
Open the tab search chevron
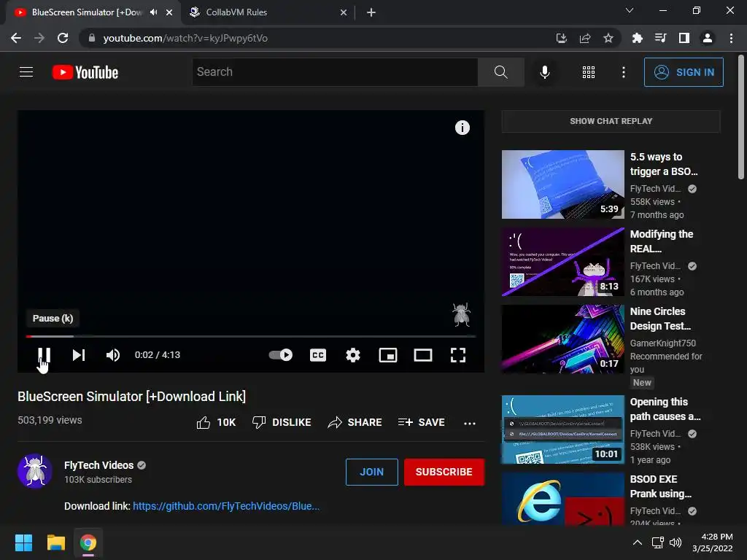pos(630,10)
